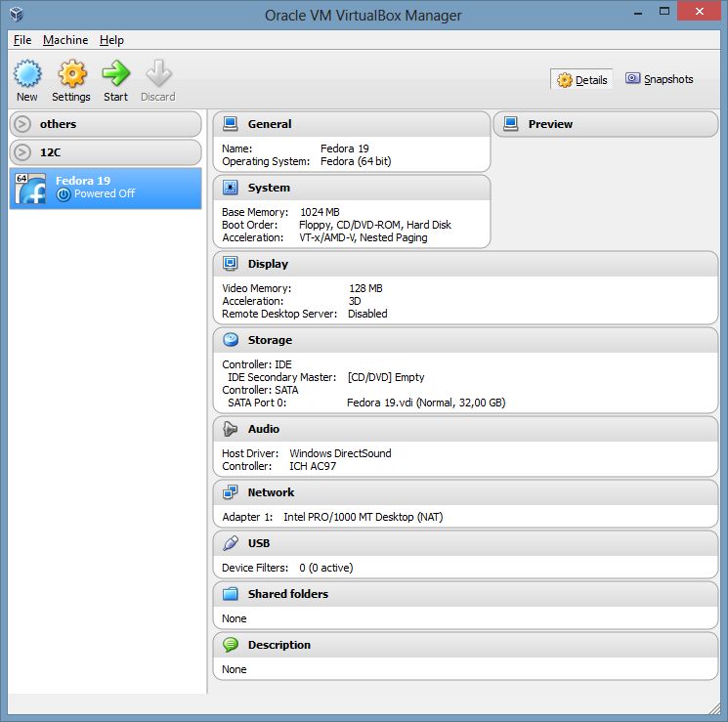
Task: Click the window resize grip corner
Action: pos(715,708)
